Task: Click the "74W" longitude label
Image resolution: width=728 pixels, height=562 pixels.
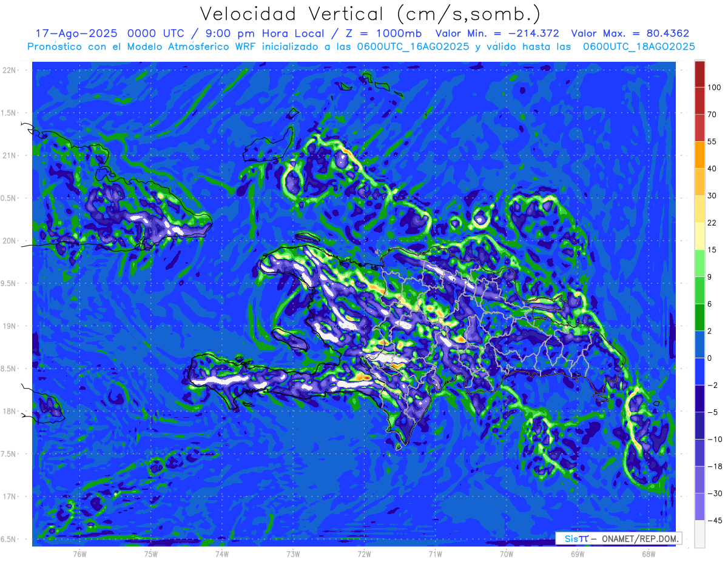Action: click(x=221, y=554)
